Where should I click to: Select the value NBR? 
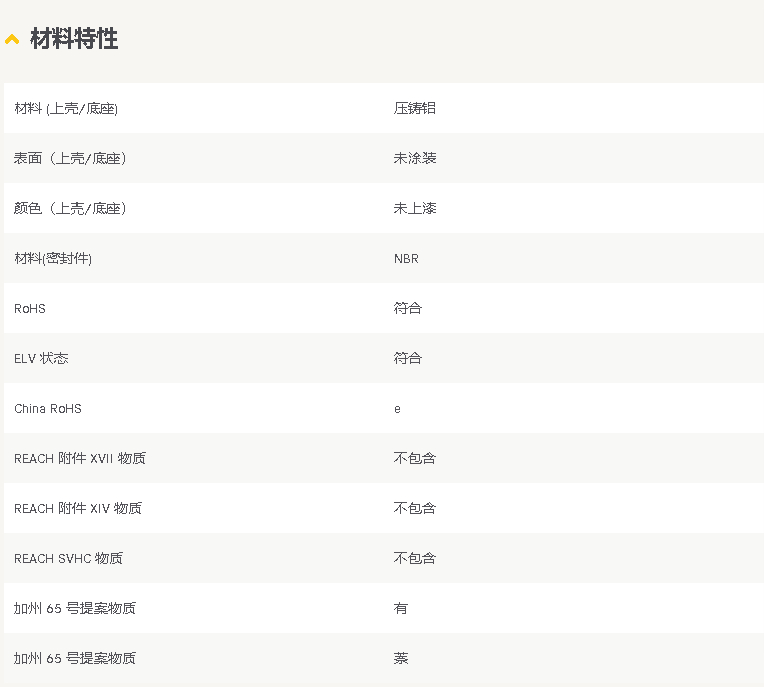coord(406,259)
